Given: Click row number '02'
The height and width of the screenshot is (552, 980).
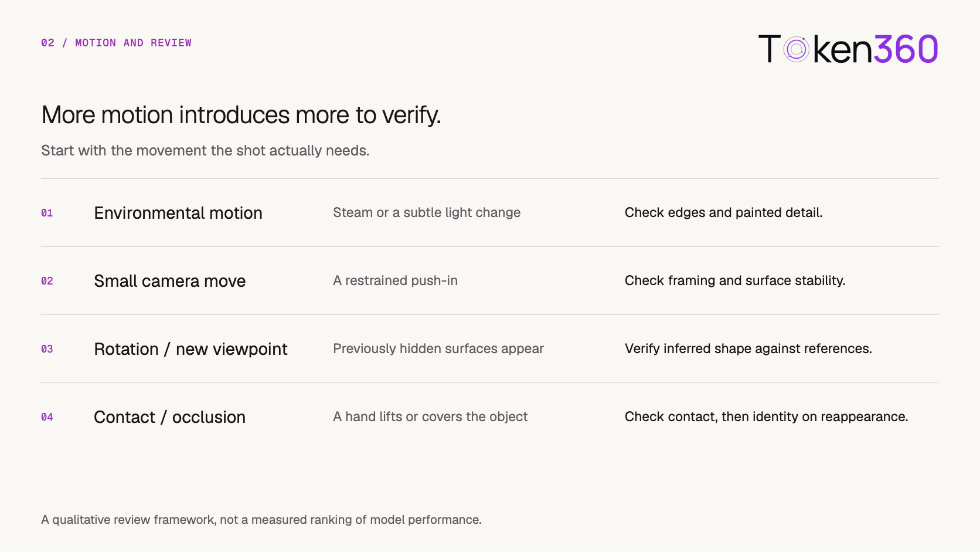Looking at the screenshot, I should coord(47,281).
